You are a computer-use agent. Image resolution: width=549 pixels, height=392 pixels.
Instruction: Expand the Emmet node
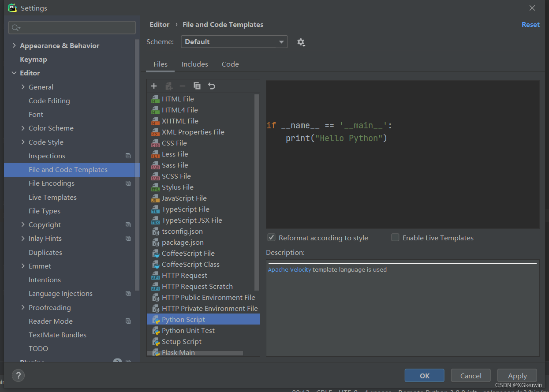[x=23, y=266]
